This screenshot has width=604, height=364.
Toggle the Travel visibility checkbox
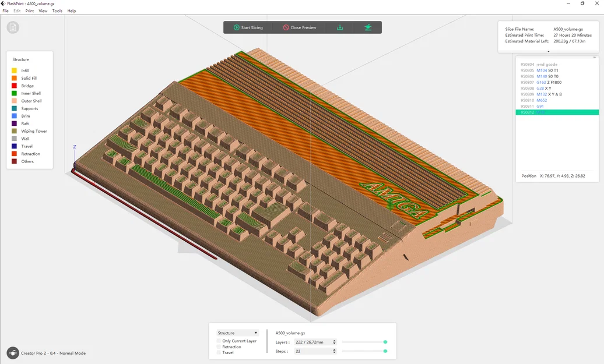220,352
